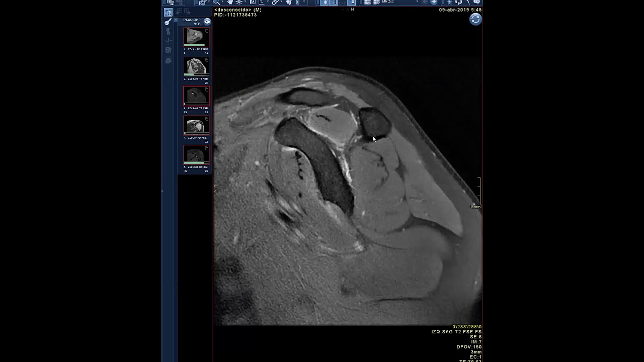644x362 pixels.
Task: Open series 2 IZQ.SAG T1 FSE thumbnail
Action: pos(196,65)
